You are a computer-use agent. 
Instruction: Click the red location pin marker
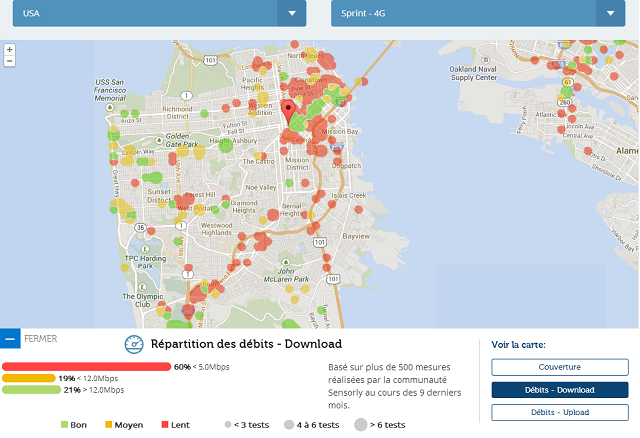(288, 112)
